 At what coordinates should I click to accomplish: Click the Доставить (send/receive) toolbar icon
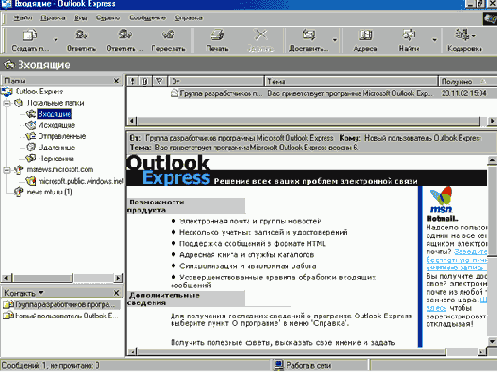[309, 40]
